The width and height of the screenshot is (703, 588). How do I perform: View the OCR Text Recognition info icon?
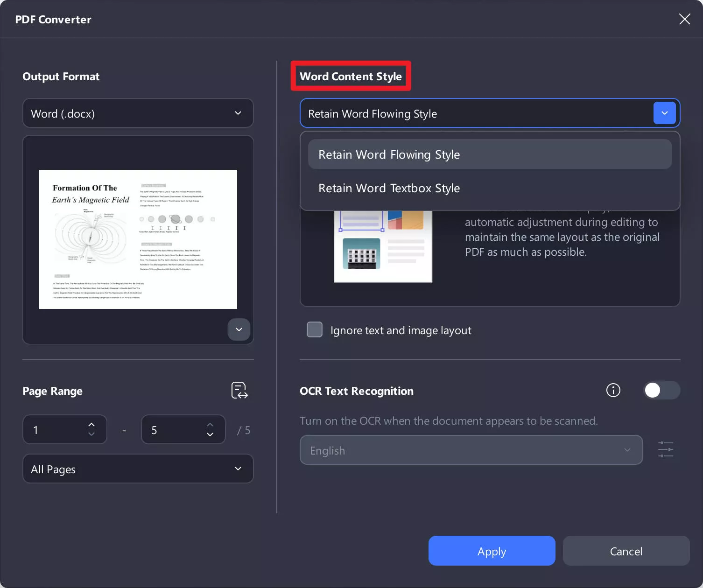click(x=613, y=390)
